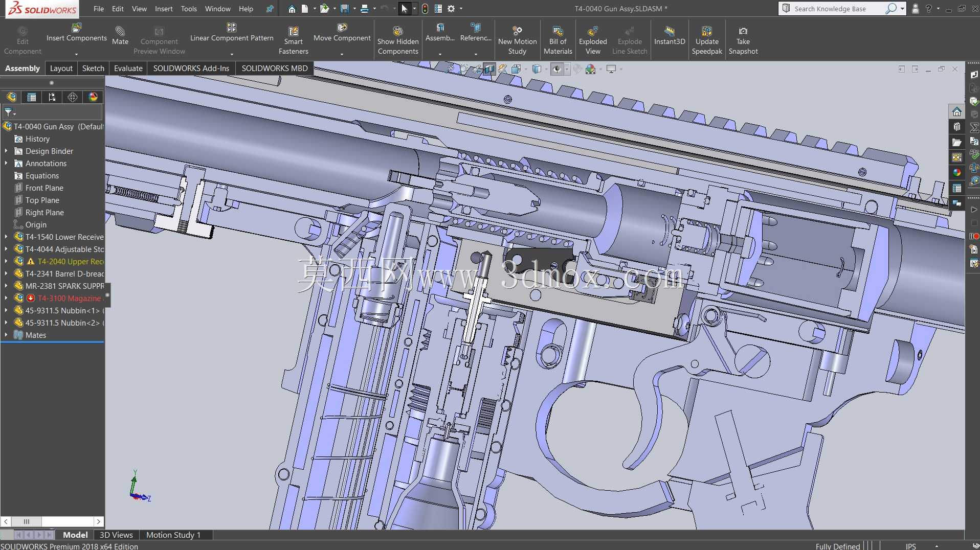Expand the Annotations folder
Image resolution: width=980 pixels, height=550 pixels.
[x=6, y=164]
